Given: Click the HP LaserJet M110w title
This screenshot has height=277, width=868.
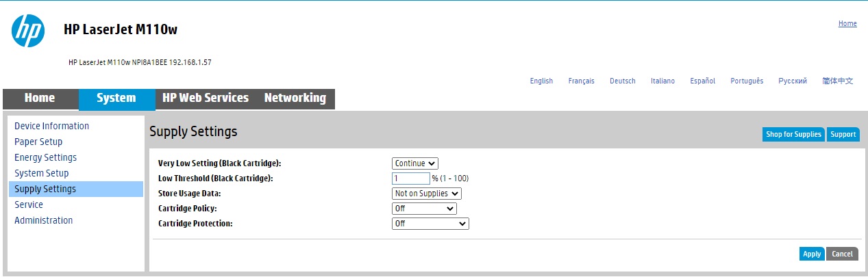Looking at the screenshot, I should [121, 30].
